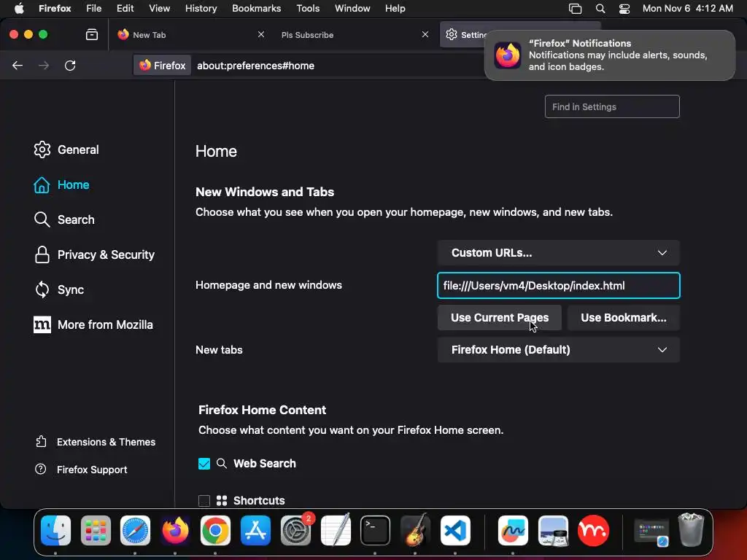747x560 pixels.
Task: Click the Use Current Pages button
Action: point(500,318)
